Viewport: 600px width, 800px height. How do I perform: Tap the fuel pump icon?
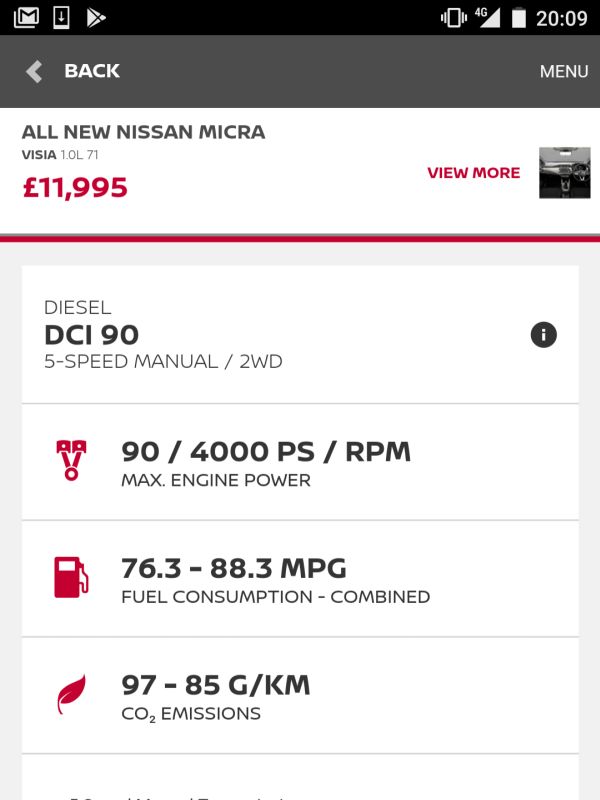tap(71, 577)
